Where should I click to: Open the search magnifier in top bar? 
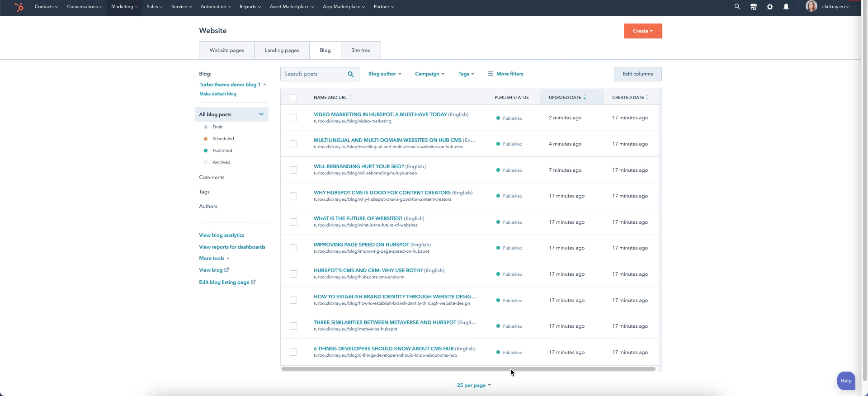click(737, 7)
